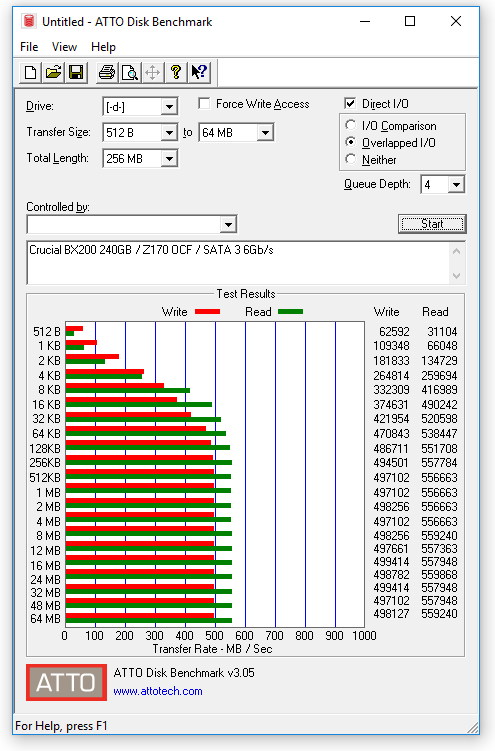Screen dimensions: 495x751
Task: Click the Transfer Rate - MB / Sec label
Action: [212, 649]
